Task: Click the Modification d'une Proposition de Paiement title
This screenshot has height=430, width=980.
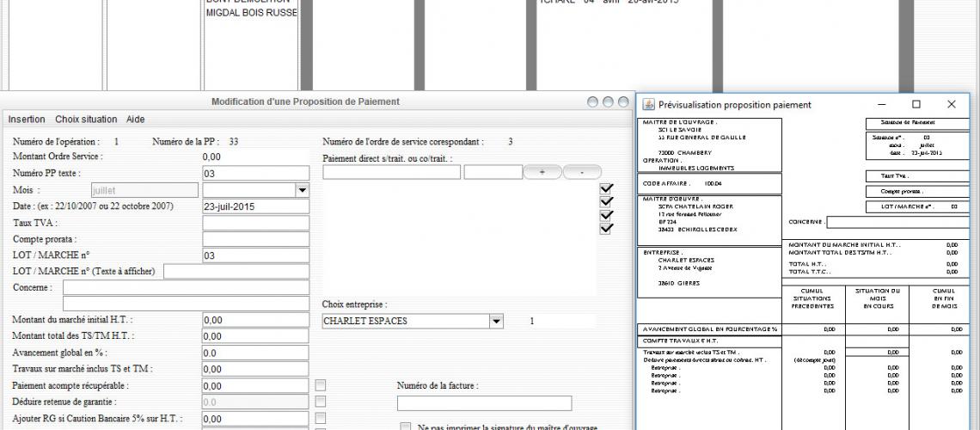Action: [306, 101]
